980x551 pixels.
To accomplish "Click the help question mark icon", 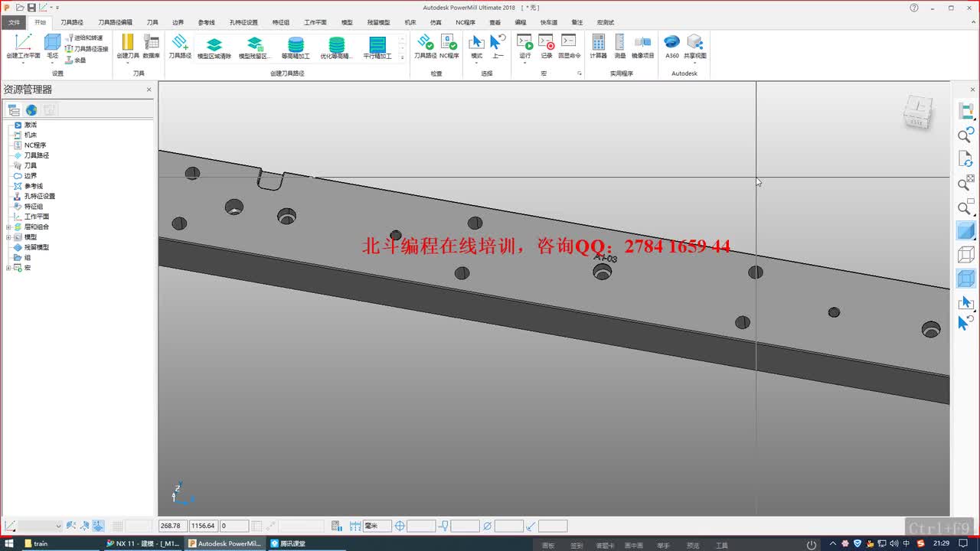I will click(914, 8).
